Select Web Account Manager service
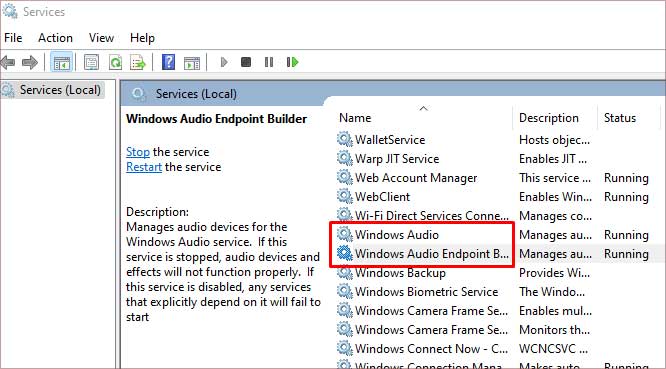 416,178
